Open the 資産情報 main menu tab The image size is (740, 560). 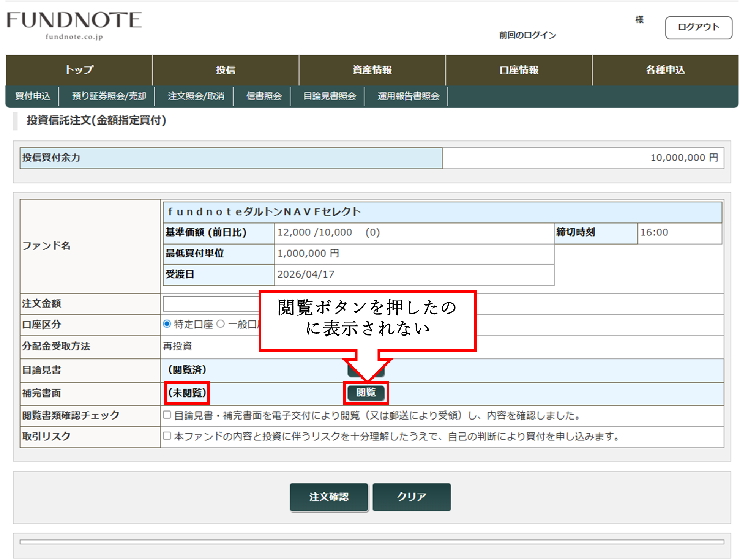click(372, 70)
